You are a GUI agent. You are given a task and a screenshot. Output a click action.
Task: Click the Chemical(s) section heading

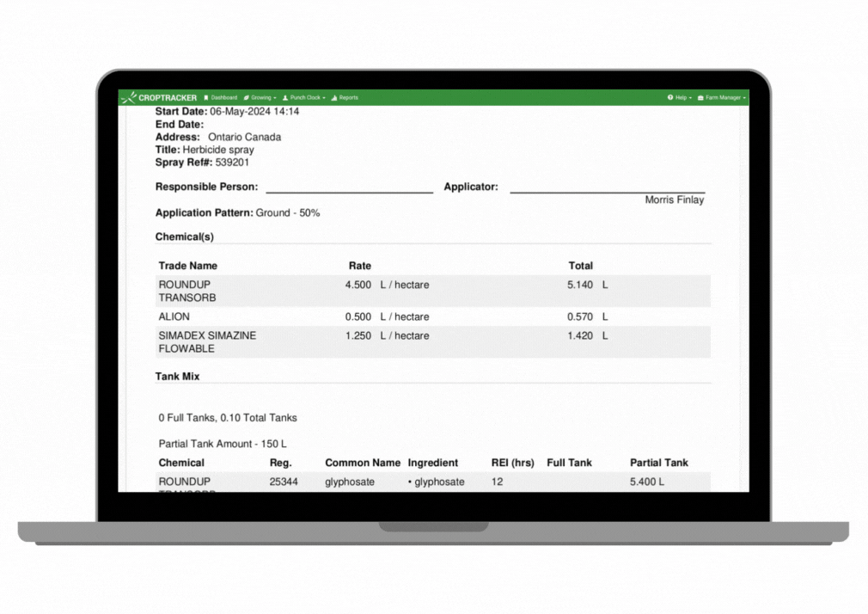[184, 236]
